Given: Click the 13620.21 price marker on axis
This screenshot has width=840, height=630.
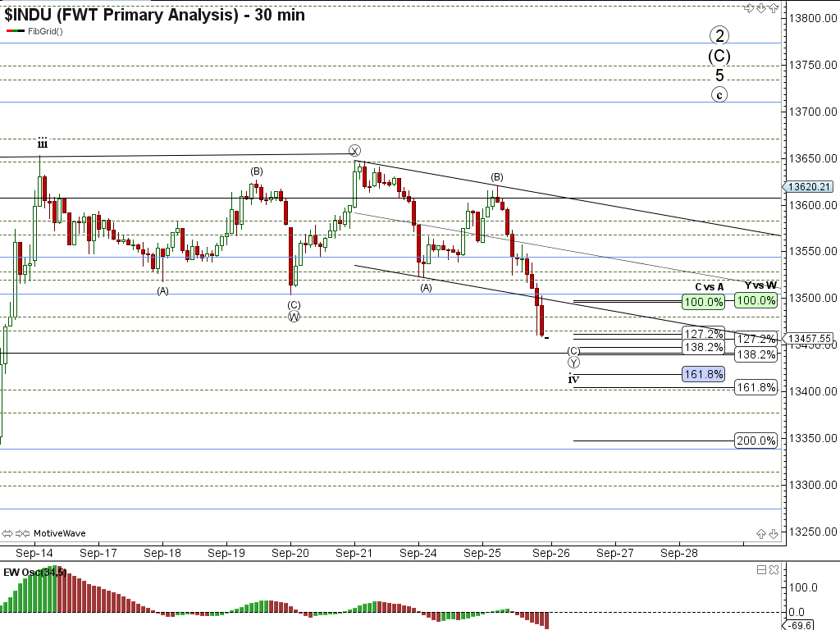Looking at the screenshot, I should tap(810, 187).
